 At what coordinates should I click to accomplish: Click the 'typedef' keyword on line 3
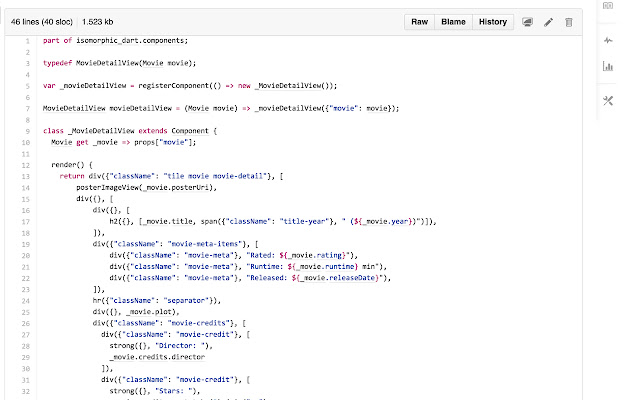click(x=57, y=63)
